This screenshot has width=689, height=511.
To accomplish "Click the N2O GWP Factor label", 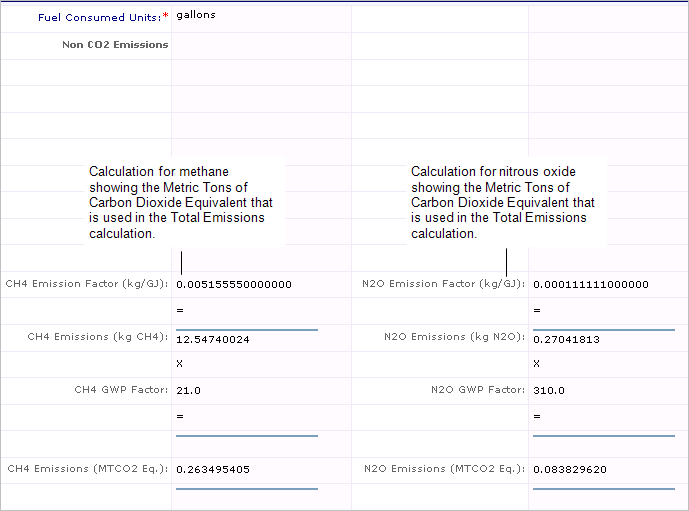I will click(479, 390).
